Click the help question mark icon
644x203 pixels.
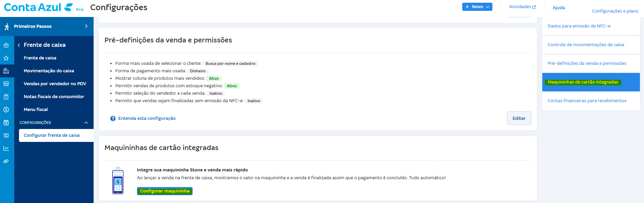point(113,118)
